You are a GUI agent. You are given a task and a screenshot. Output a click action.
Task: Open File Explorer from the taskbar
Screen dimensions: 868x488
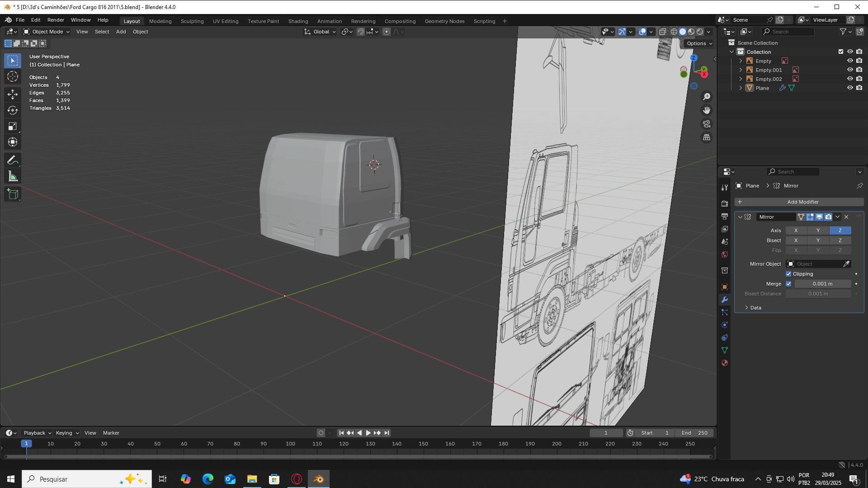(252, 479)
